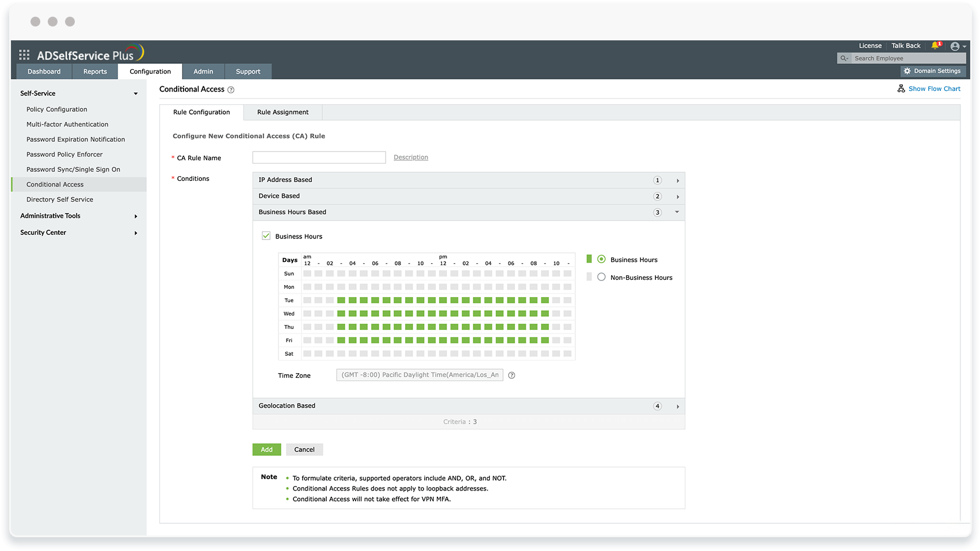Expand the Geolocation Based section
This screenshot has height=551, width=980.
pyautogui.click(x=677, y=406)
